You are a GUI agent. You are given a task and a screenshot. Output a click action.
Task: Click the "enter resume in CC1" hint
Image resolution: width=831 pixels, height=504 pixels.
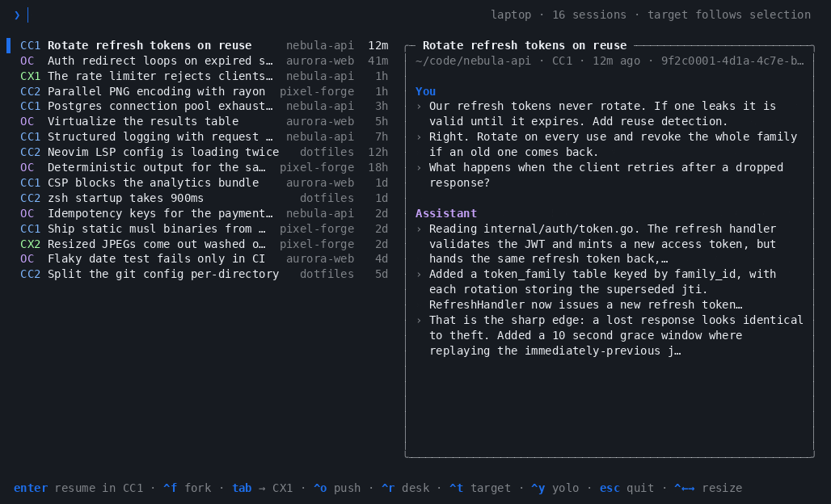coord(78,488)
